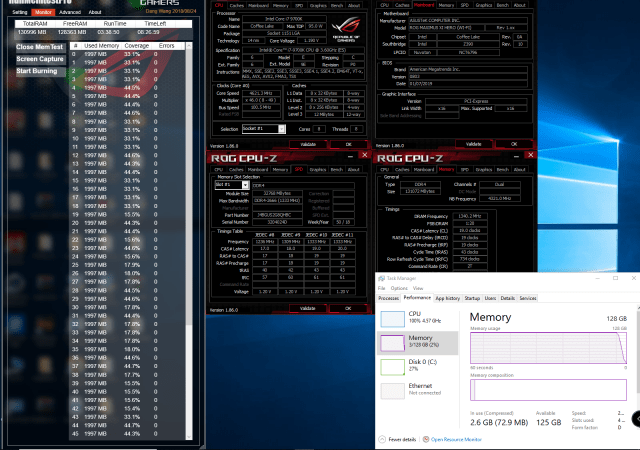Collapse Task Manager with Fewer details chevron
This screenshot has width=640, height=450.
pyautogui.click(x=382, y=439)
